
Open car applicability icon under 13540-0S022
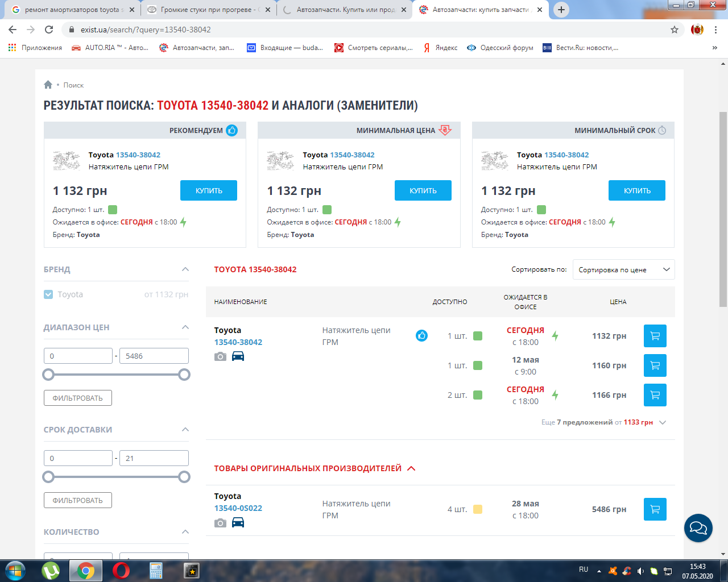pyautogui.click(x=238, y=522)
